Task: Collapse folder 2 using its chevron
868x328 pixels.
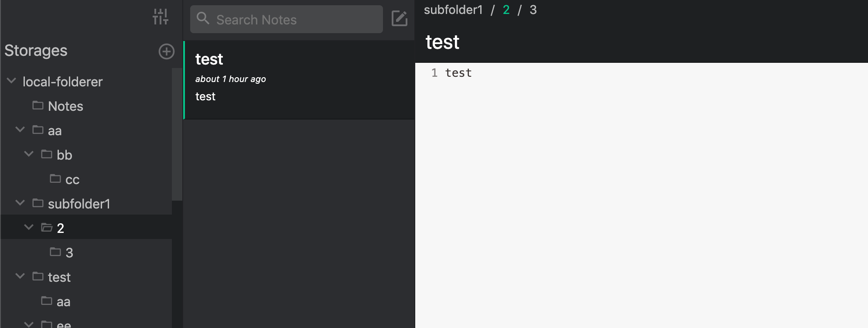Action: pyautogui.click(x=29, y=227)
